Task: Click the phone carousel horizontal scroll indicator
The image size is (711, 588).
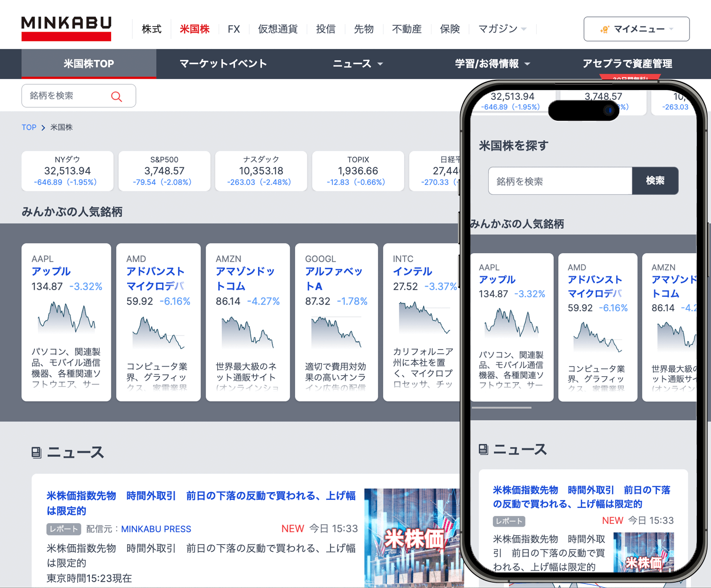Action: [501, 408]
